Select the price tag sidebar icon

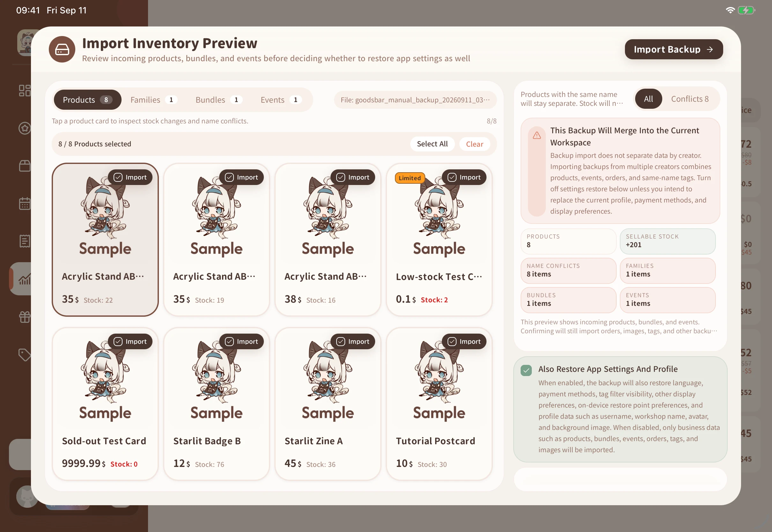[25, 355]
